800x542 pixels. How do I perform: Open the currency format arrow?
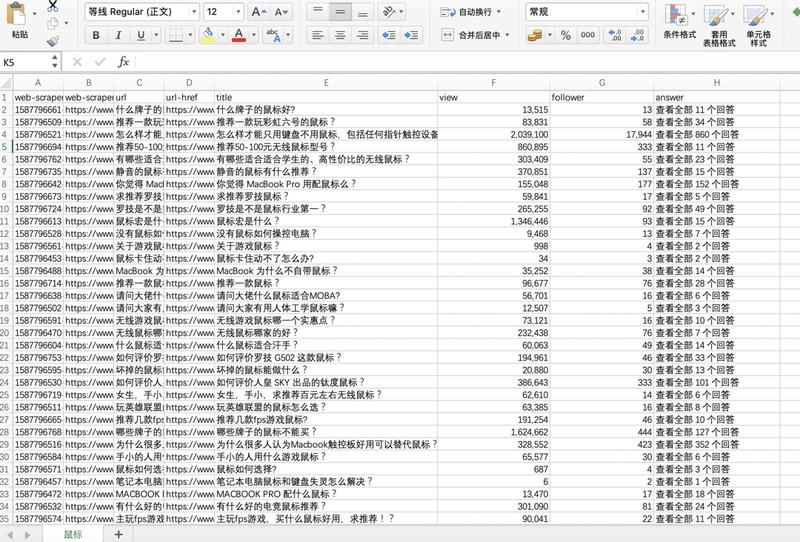(549, 35)
